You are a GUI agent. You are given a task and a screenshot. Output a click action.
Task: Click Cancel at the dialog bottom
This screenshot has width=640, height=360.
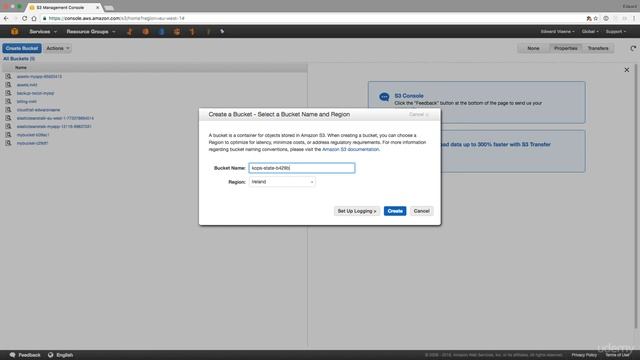pos(421,211)
